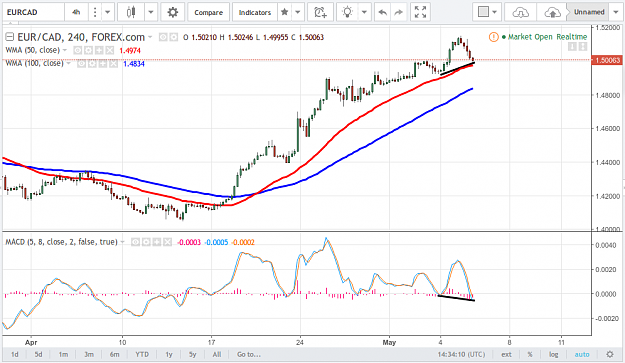Screen dimensions: 625x363
Task: Expand the layout selector dropdown arrow
Action: click(x=495, y=12)
